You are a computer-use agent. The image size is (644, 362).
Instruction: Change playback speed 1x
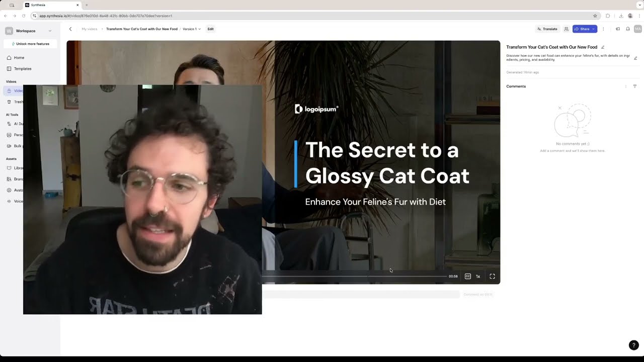click(x=478, y=277)
